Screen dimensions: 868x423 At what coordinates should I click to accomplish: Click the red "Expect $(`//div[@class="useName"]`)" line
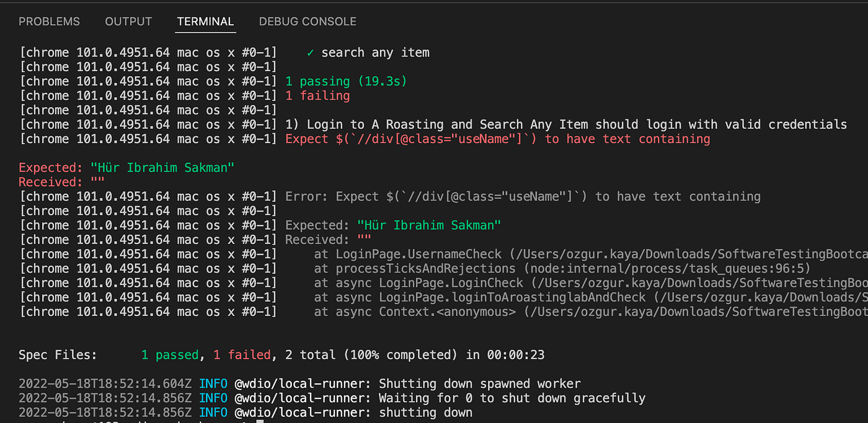coord(498,139)
